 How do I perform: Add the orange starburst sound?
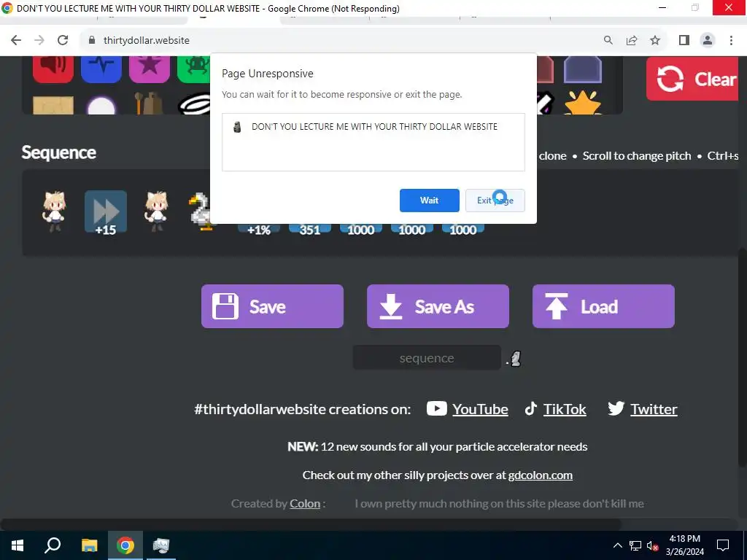[583, 104]
